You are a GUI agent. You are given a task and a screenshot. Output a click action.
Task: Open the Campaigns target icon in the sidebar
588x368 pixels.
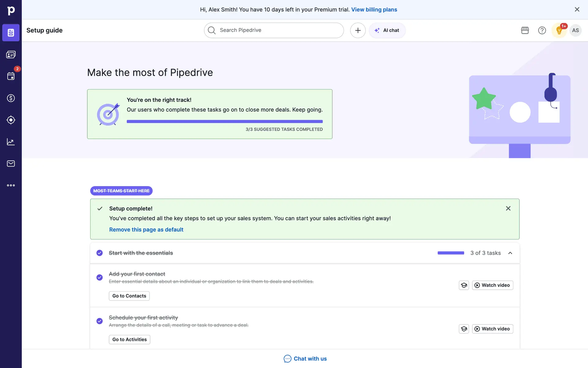coord(11,120)
